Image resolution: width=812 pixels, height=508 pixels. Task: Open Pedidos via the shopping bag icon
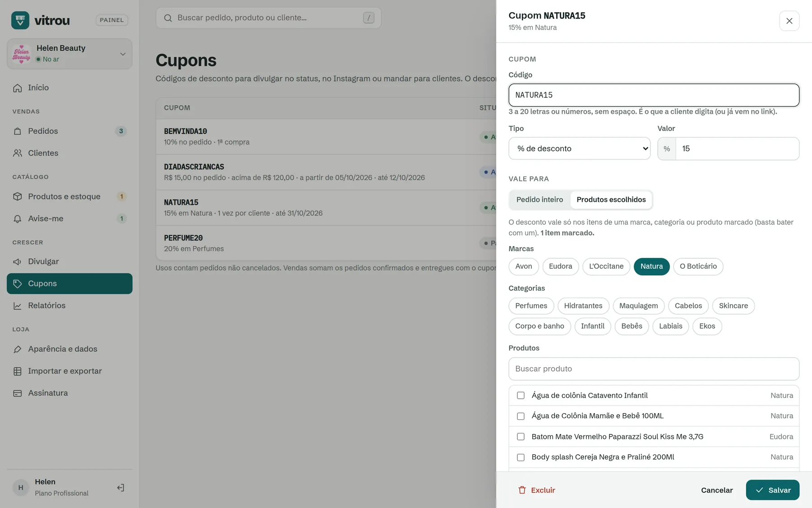(18, 131)
